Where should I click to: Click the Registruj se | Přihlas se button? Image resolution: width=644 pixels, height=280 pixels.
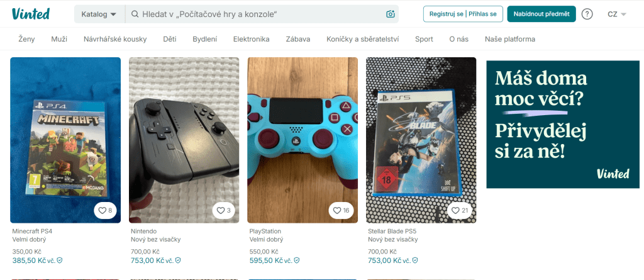(464, 14)
